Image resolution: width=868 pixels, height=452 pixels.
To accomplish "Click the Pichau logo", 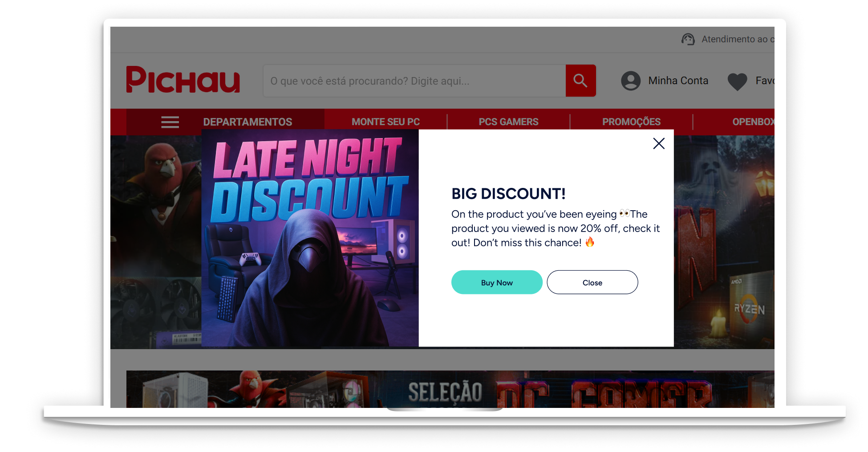I will tap(183, 80).
